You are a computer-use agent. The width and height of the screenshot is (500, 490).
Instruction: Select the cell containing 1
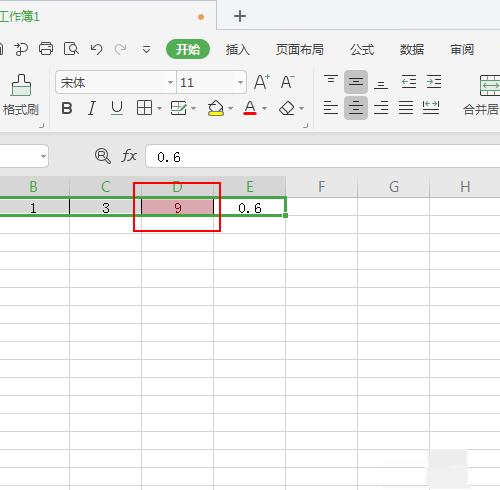[x=34, y=208]
